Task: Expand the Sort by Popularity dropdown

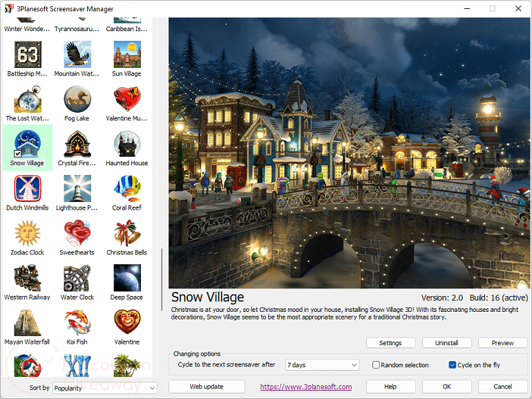Action: coord(105,388)
